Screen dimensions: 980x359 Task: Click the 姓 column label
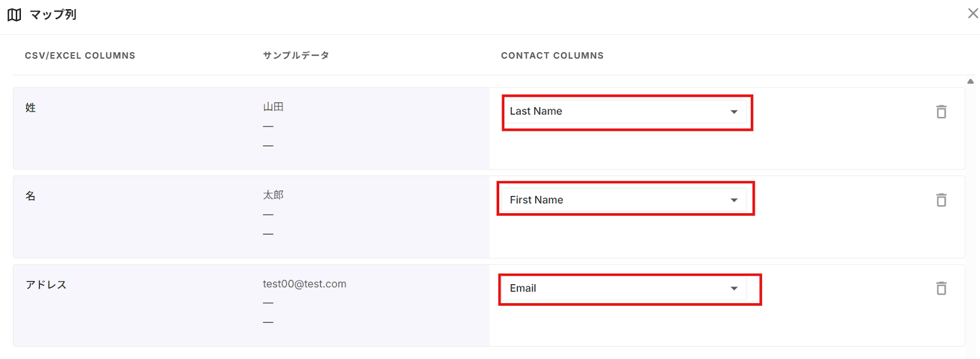(x=31, y=108)
